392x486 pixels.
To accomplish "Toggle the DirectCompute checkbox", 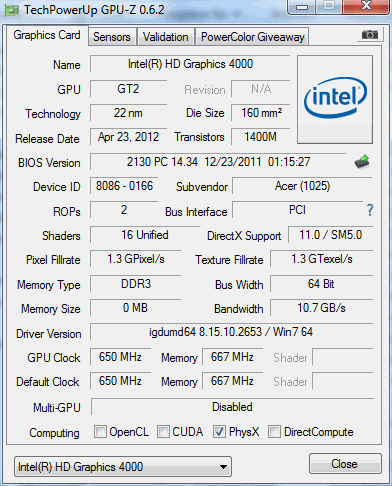I will 274,431.
